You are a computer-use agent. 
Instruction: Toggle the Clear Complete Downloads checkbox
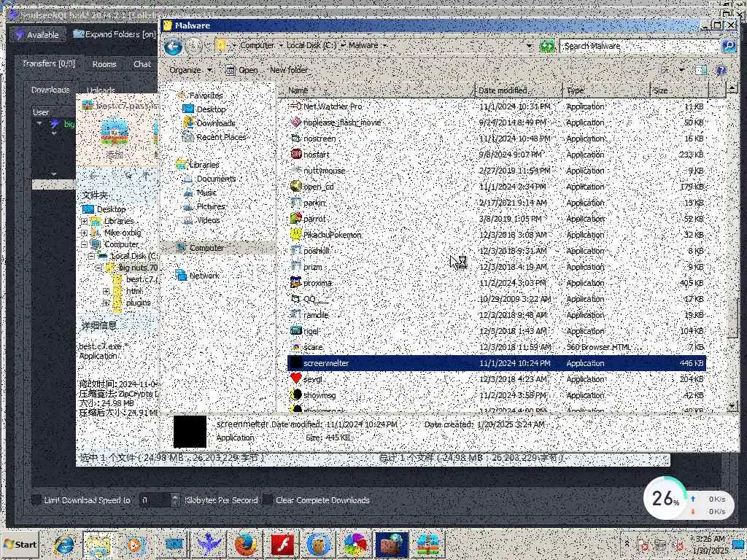tap(268, 500)
